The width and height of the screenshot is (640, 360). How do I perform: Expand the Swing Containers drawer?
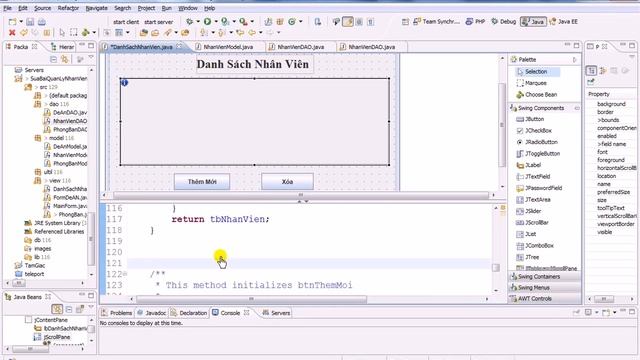545,276
